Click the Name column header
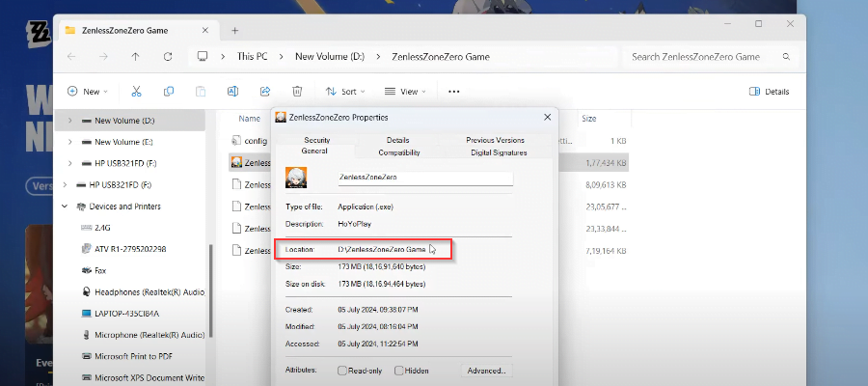 [x=249, y=119]
